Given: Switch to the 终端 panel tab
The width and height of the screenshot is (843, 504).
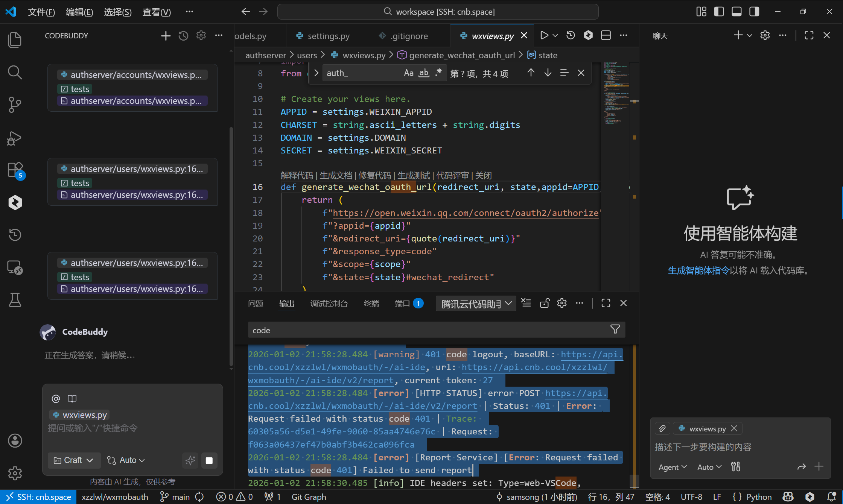Looking at the screenshot, I should click(x=371, y=304).
